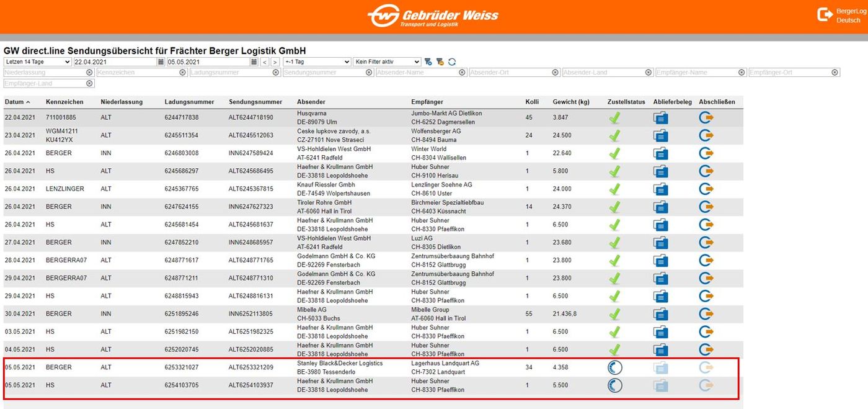Sort by Gewicht (kg) column header
Image resolution: width=868 pixels, height=409 pixels.
click(571, 102)
